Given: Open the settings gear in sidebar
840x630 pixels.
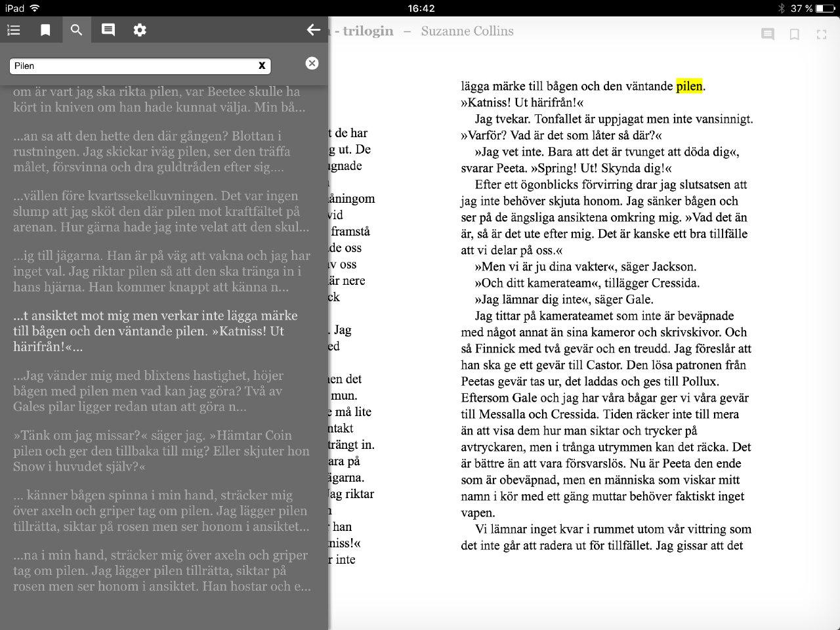Looking at the screenshot, I should (x=140, y=30).
